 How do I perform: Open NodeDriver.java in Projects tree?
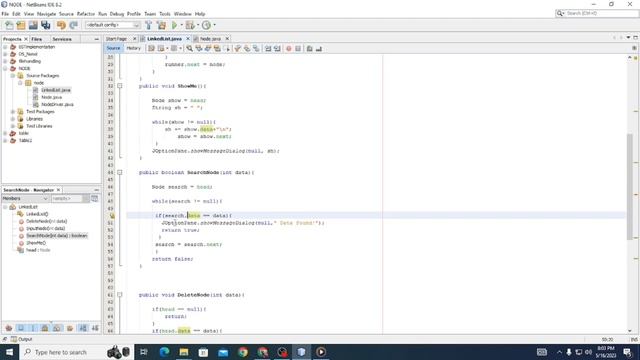pyautogui.click(x=57, y=104)
